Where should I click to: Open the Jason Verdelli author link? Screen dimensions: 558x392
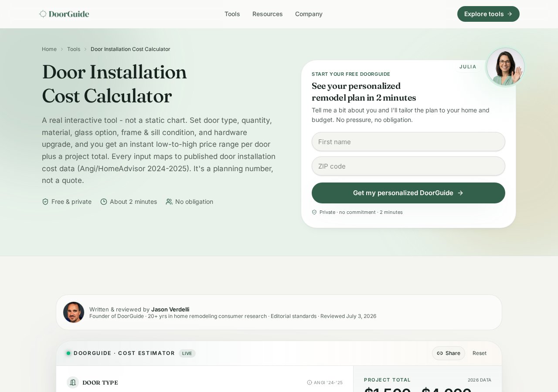[x=170, y=309]
